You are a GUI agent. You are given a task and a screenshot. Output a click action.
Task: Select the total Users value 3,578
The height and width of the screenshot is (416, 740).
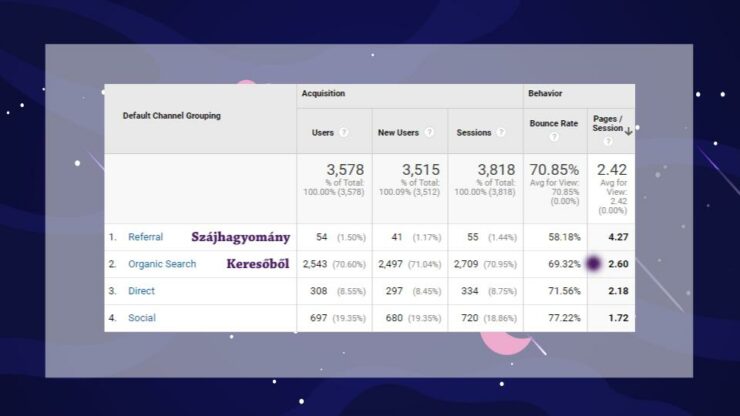click(345, 170)
